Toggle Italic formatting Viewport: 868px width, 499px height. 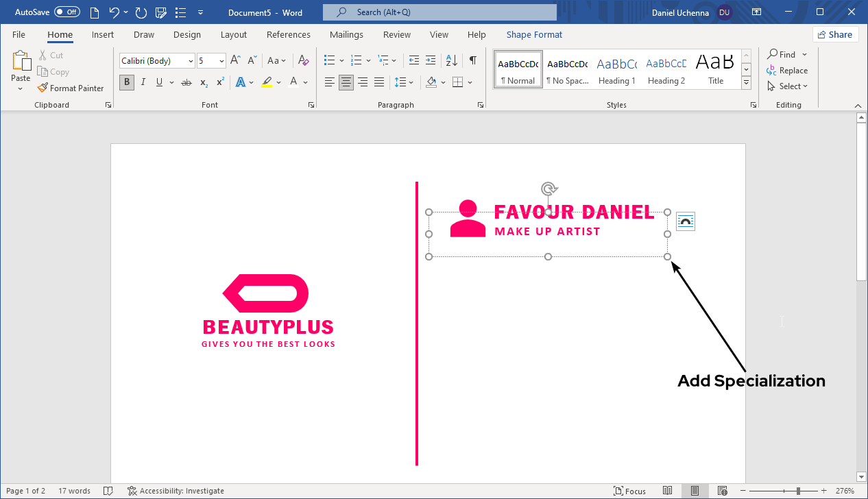click(x=143, y=82)
